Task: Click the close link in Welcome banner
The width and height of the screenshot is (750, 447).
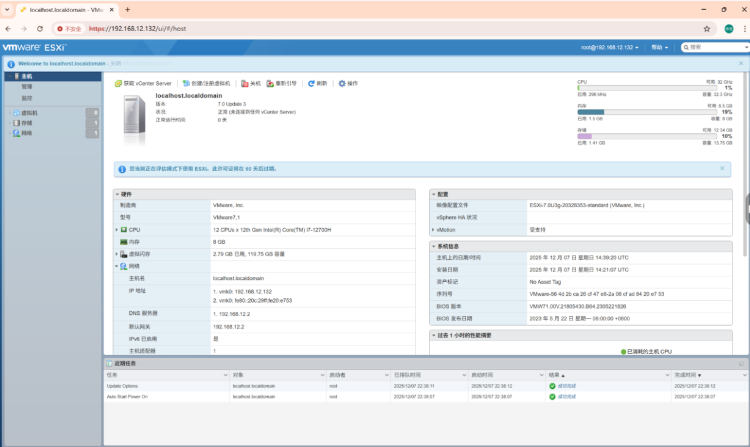Action: point(115,64)
